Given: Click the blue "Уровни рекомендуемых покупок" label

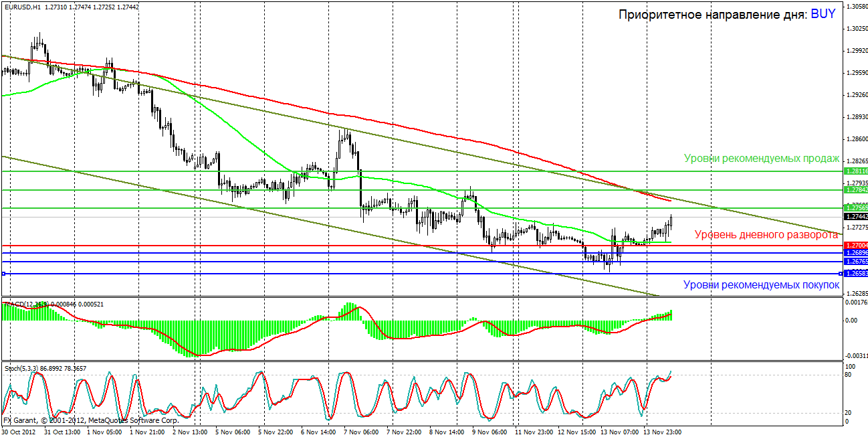Looking at the screenshot, I should [761, 285].
